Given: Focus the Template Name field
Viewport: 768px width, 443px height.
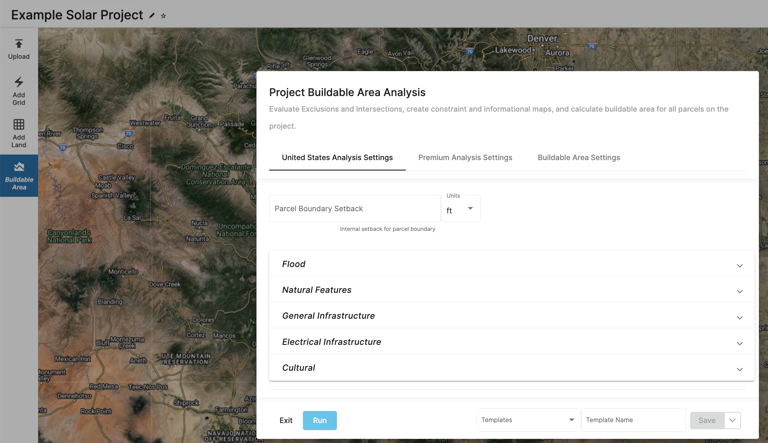Looking at the screenshot, I should pyautogui.click(x=633, y=420).
